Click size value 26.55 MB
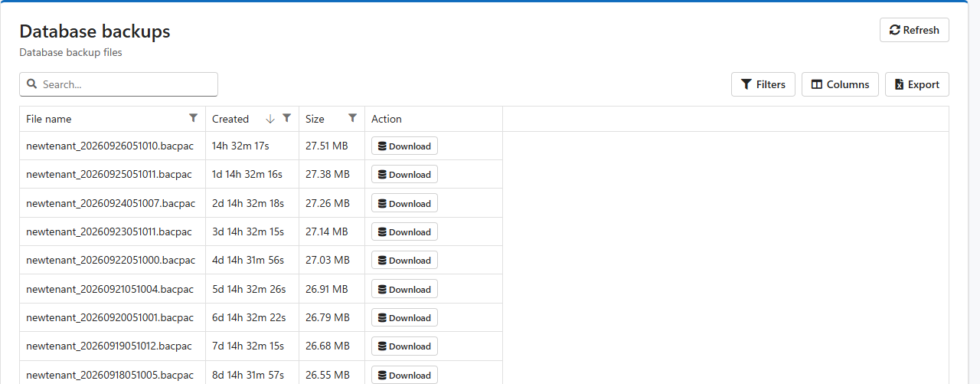This screenshot has width=980, height=384. [x=328, y=375]
